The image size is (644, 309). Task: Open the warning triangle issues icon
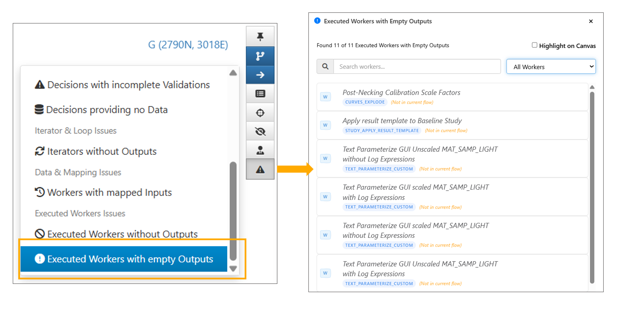pyautogui.click(x=260, y=169)
